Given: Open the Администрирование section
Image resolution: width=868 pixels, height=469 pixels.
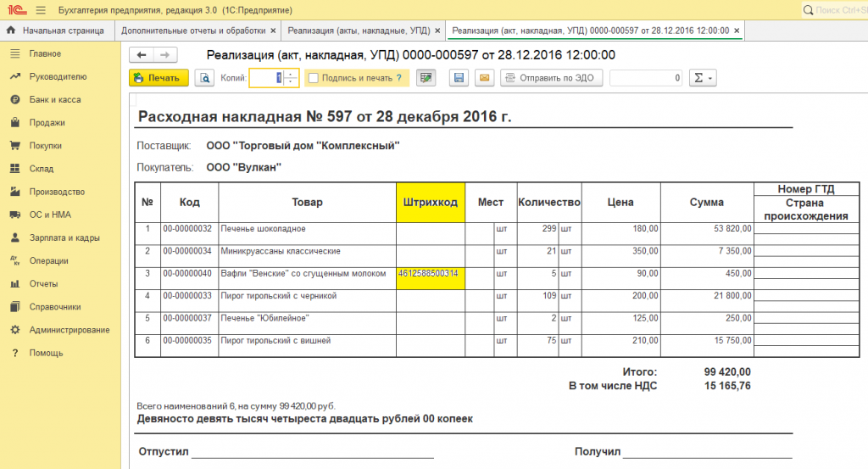Looking at the screenshot, I should [70, 330].
